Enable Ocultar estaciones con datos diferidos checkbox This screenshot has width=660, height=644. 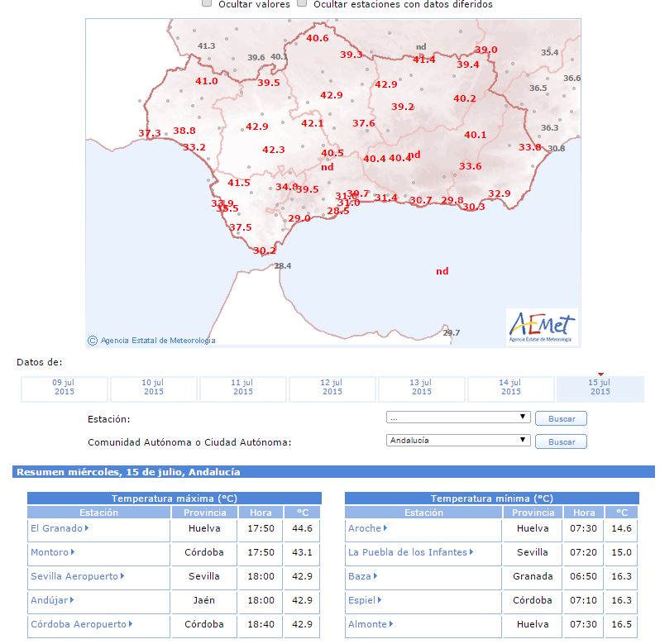pos(302,4)
